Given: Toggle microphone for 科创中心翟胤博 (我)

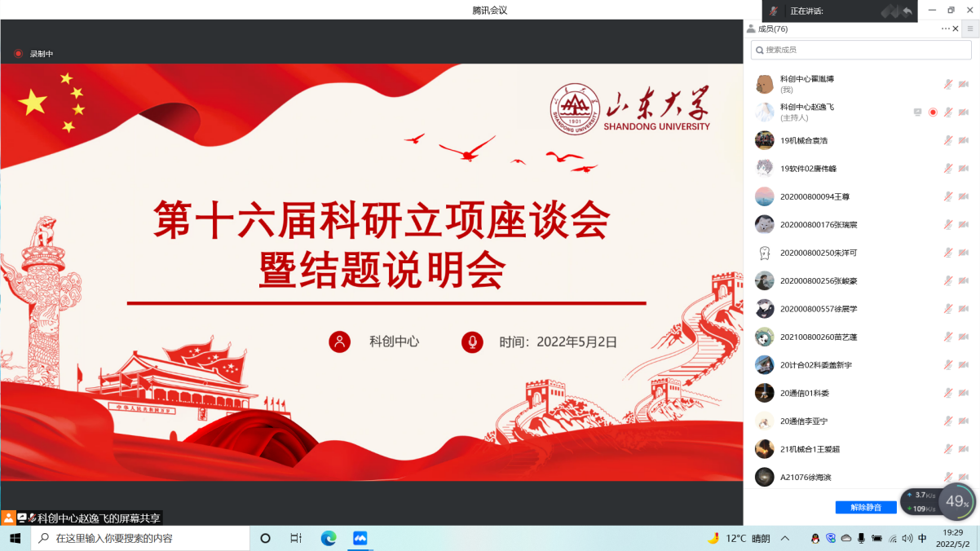Looking at the screenshot, I should coord(948,84).
